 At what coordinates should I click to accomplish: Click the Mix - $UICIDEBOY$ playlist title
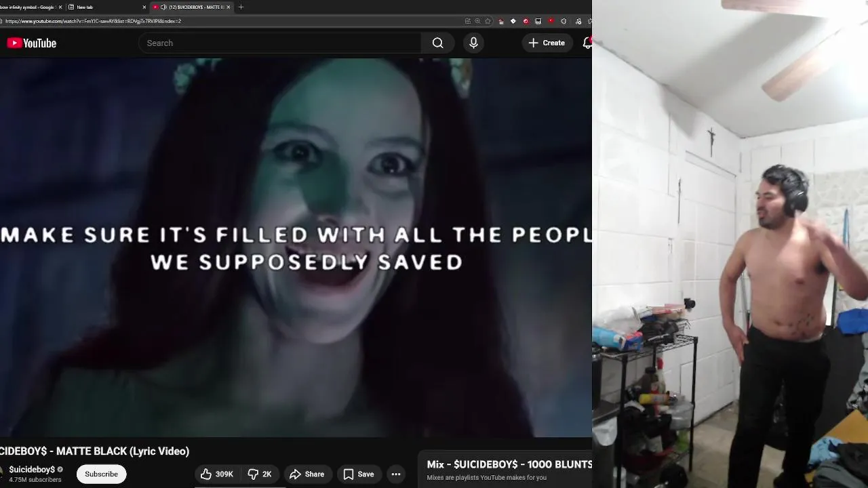[x=509, y=464]
